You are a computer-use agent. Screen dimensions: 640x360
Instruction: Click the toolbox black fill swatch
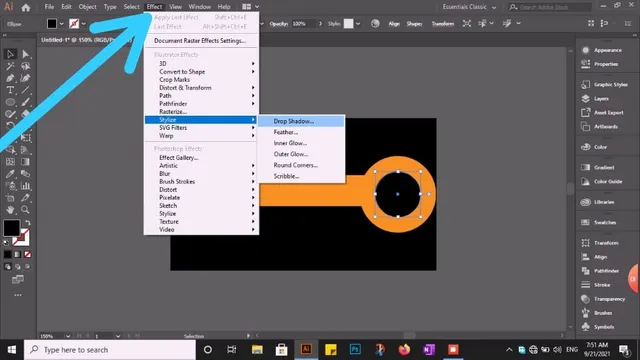11,228
